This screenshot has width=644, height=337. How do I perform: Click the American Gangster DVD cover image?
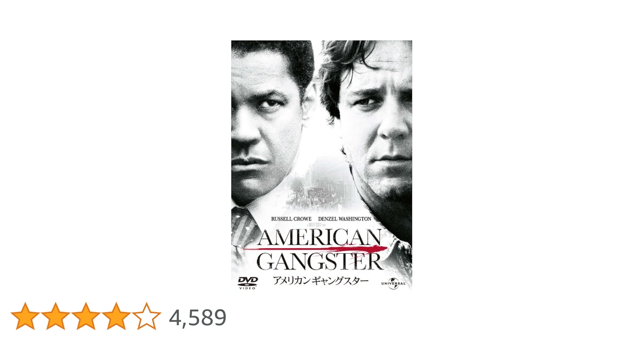(x=322, y=165)
